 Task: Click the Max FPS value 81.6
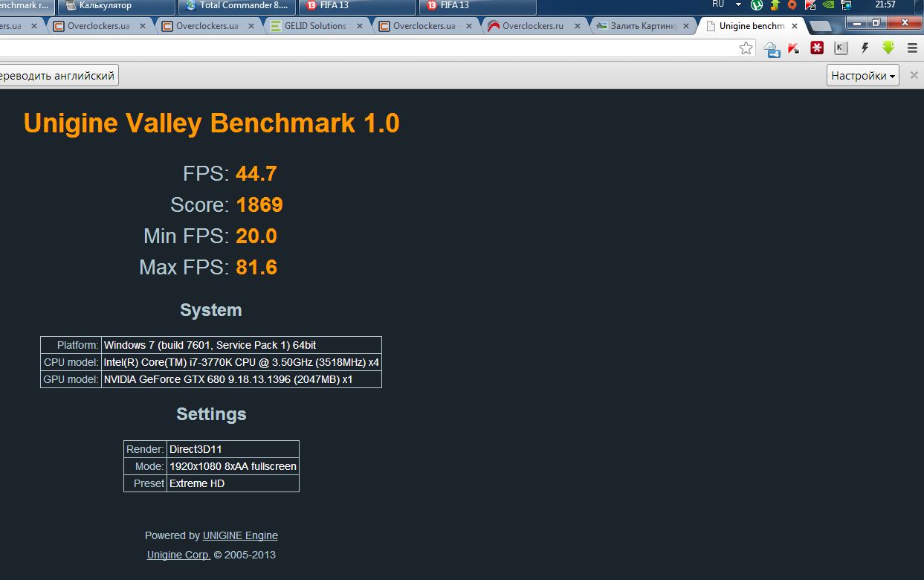(x=256, y=268)
